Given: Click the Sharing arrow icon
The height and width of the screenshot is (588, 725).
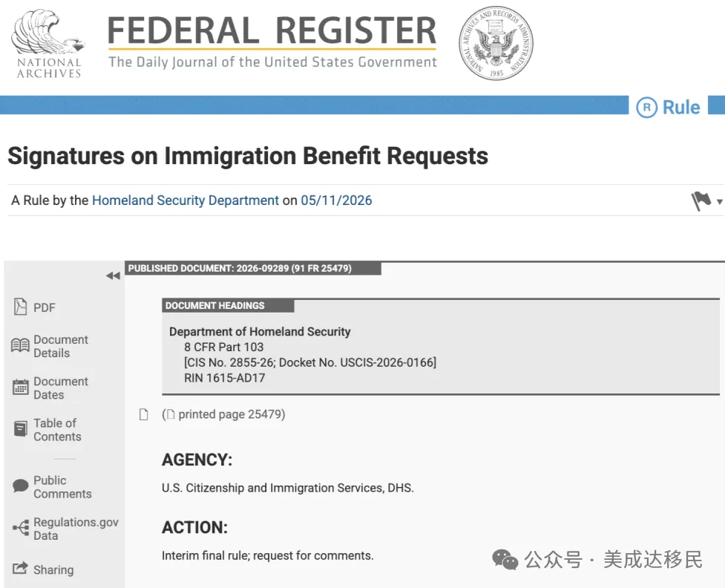Looking at the screenshot, I should [x=20, y=568].
